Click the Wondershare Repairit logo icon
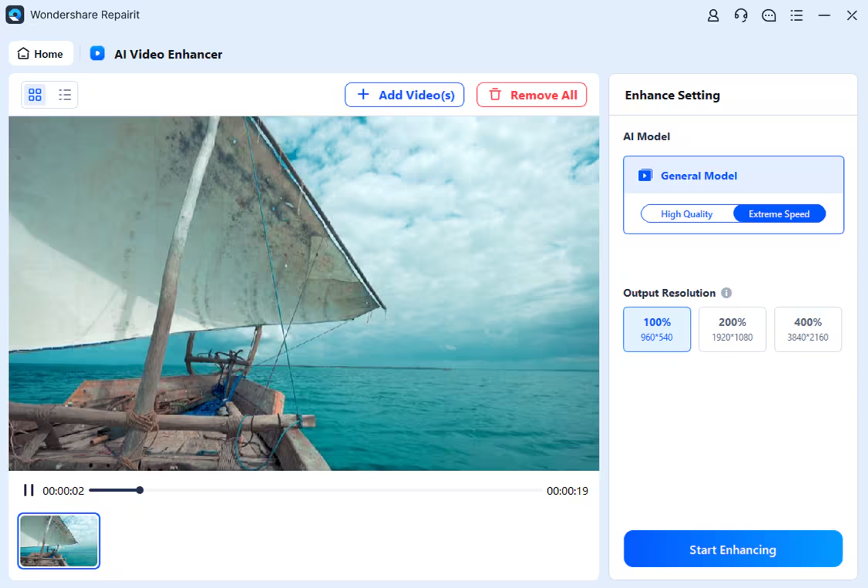 15,15
